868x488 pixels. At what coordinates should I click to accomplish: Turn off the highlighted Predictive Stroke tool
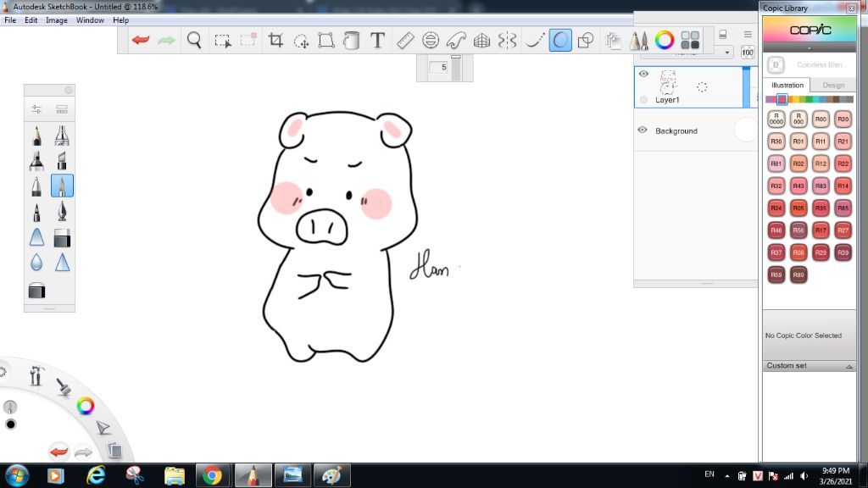[x=560, y=40]
